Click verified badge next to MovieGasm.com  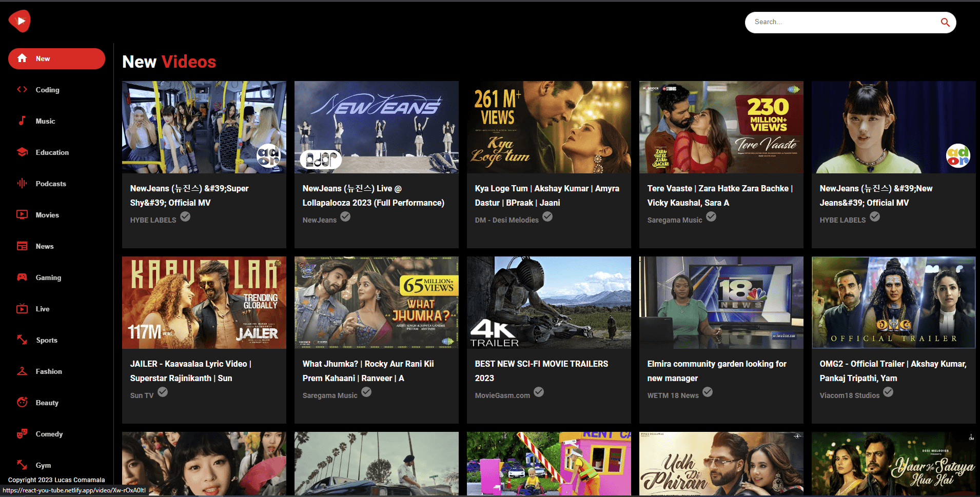(539, 392)
